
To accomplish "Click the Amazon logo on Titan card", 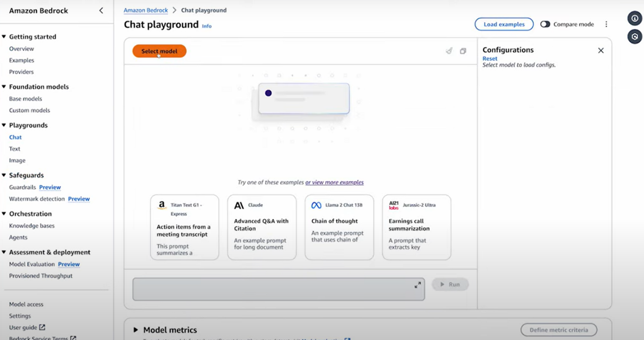I will pos(162,205).
